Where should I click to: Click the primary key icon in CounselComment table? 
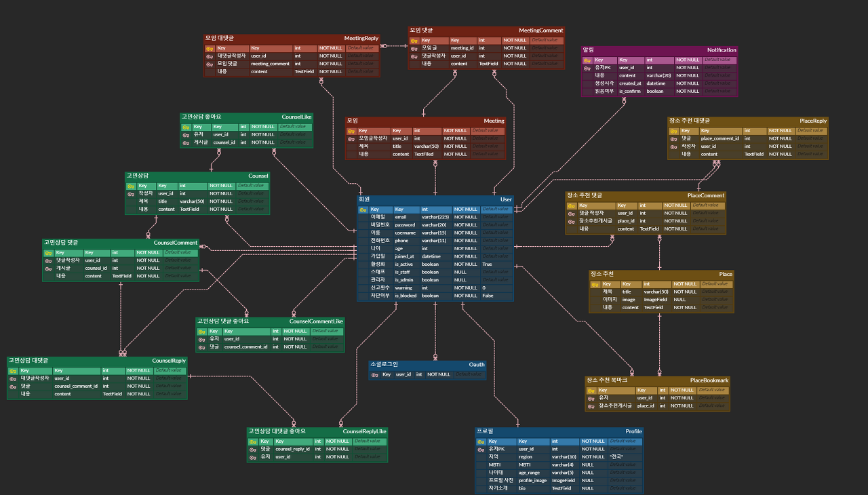[48, 252]
